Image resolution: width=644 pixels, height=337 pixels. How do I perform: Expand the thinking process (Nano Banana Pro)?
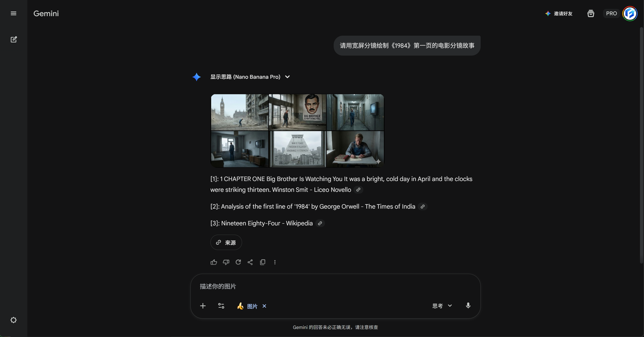250,77
